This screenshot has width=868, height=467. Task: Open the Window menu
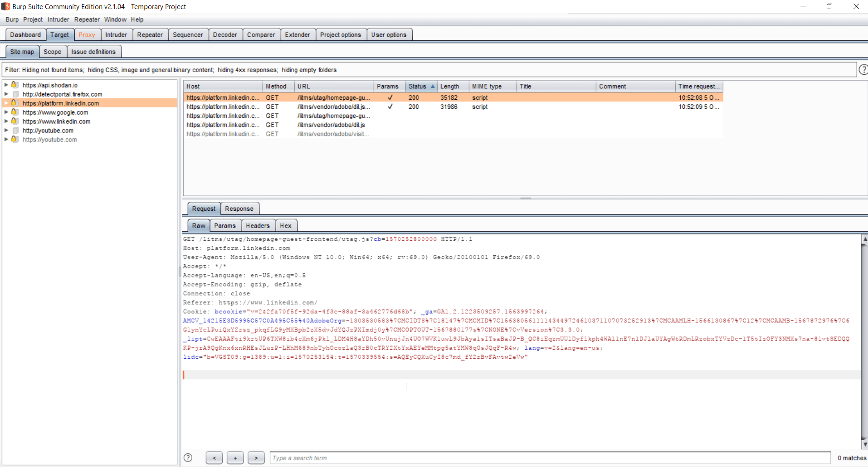click(x=115, y=19)
